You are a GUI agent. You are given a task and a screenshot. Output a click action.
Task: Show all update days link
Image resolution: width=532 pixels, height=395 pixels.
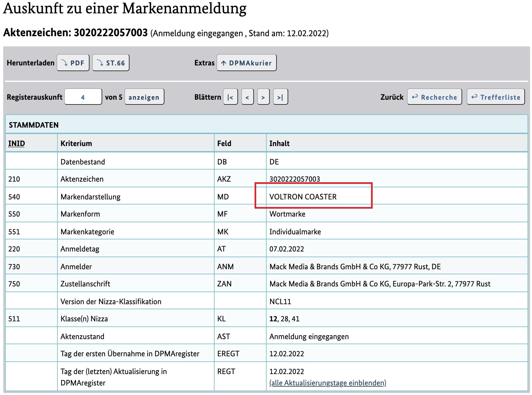[x=328, y=383]
